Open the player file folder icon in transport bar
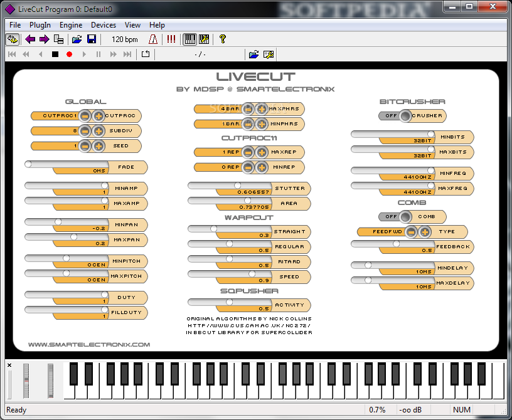 click(253, 54)
